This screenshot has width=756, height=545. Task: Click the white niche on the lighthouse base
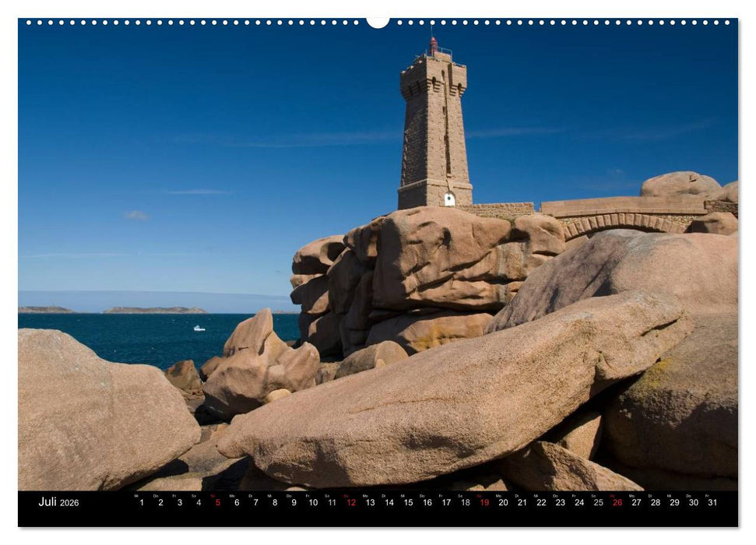click(x=450, y=199)
